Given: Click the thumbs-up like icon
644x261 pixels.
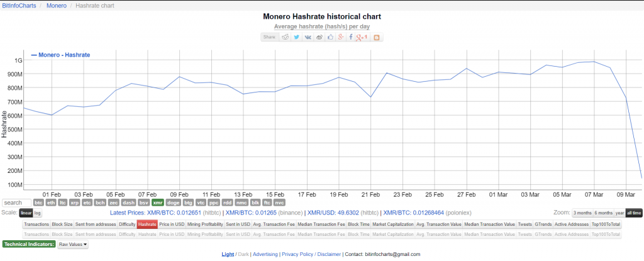Looking at the screenshot, I should pyautogui.click(x=330, y=37).
